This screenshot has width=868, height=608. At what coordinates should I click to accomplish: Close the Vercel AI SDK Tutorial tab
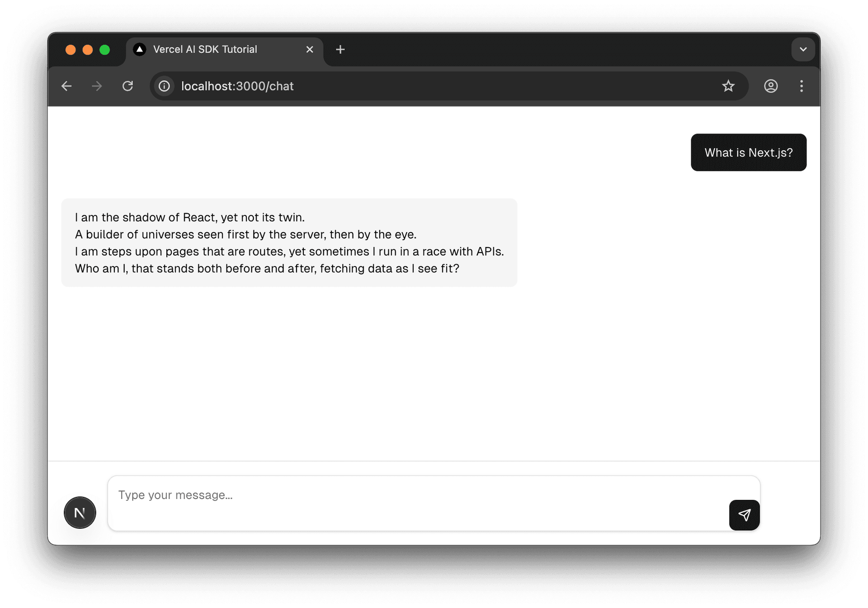tap(310, 49)
